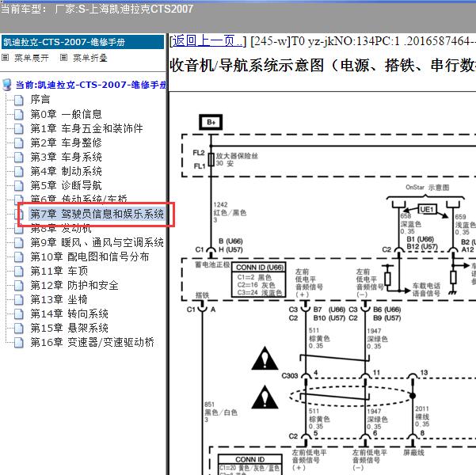Image resolution: width=476 pixels, height=475 pixels.
Task: Click the B+ power box in diagram
Action: (211, 123)
